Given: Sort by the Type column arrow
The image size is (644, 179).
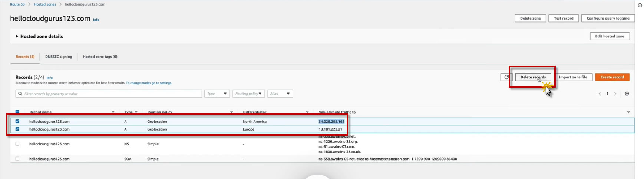Looking at the screenshot, I should pos(136,112).
